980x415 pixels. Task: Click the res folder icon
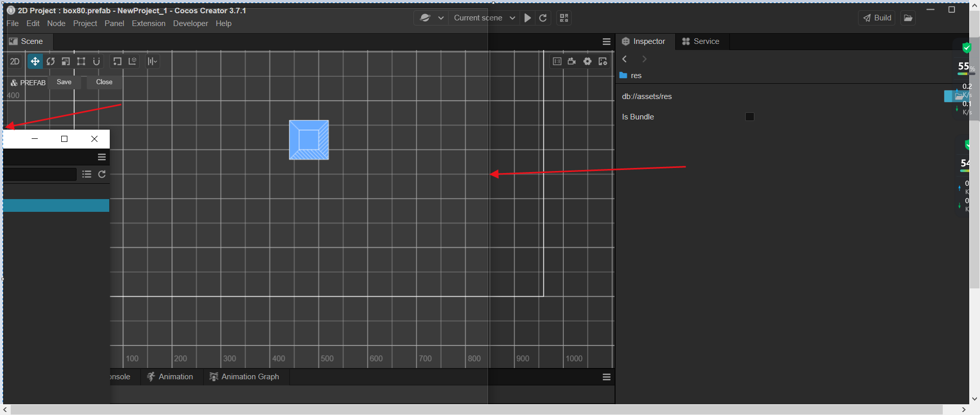(623, 76)
